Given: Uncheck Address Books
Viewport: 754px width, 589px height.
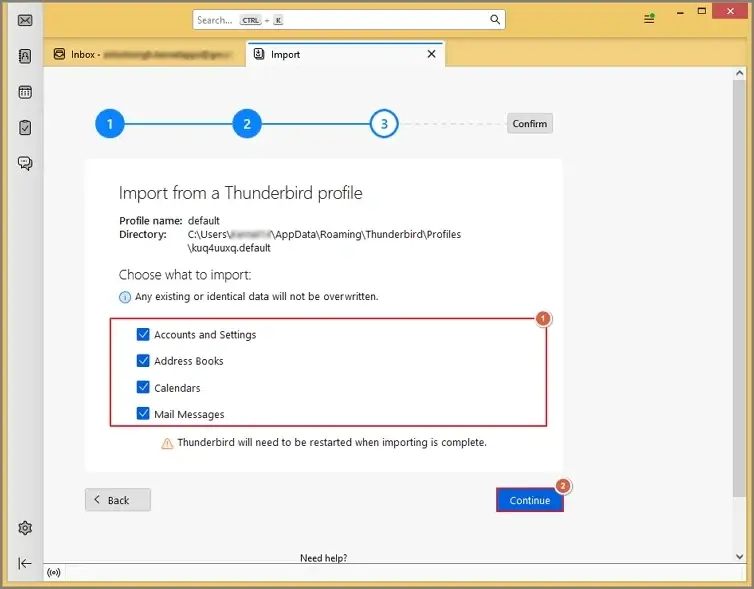Looking at the screenshot, I should point(143,361).
